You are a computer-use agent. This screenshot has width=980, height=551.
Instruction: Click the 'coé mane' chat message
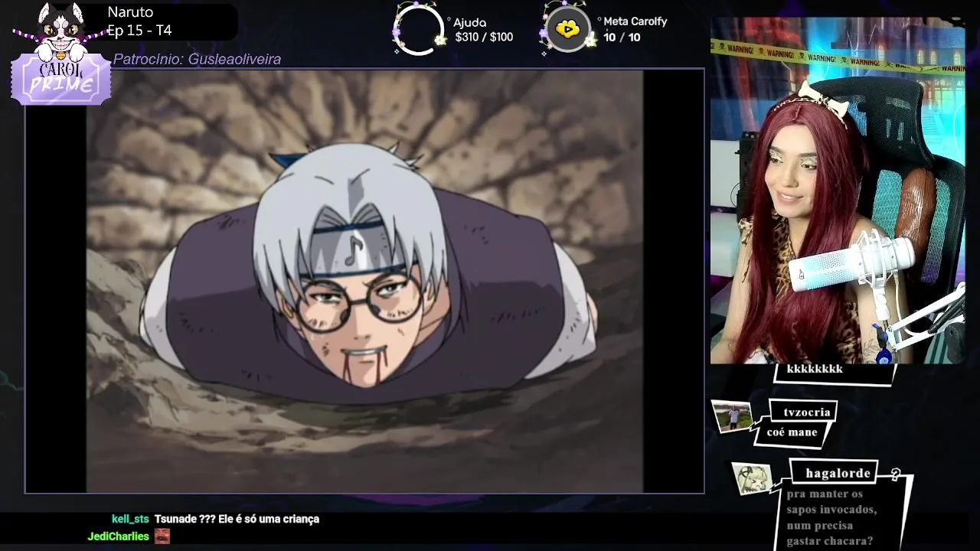[x=792, y=432]
